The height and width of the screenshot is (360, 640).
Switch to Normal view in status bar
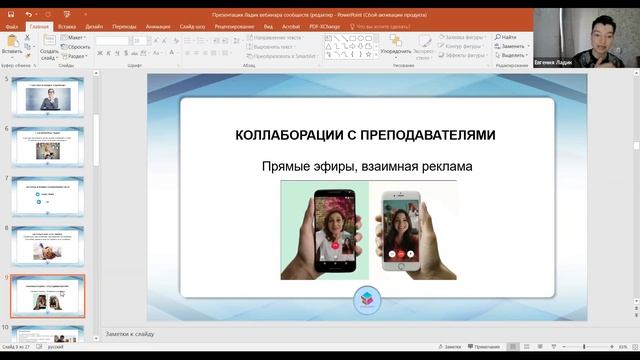[x=513, y=347]
